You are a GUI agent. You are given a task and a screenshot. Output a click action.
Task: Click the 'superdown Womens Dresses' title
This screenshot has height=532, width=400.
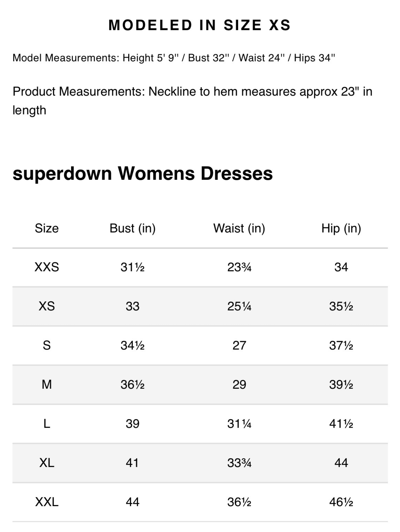coord(143,174)
